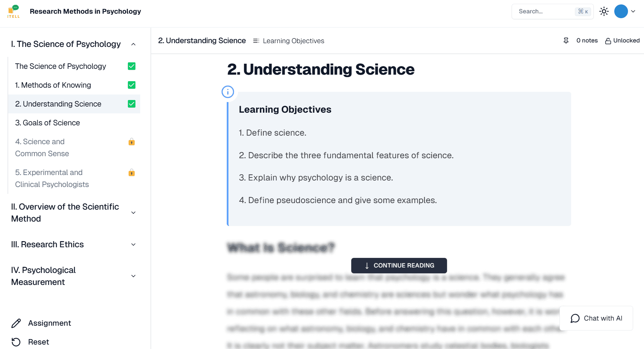Click the Reset circular arrow icon
644x349 pixels.
(16, 342)
